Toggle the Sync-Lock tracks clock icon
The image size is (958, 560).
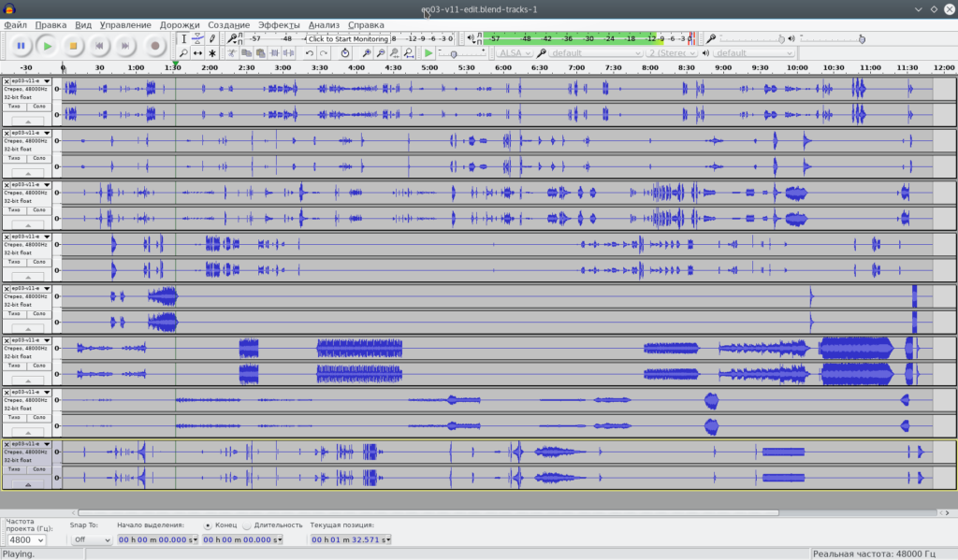coord(345,53)
